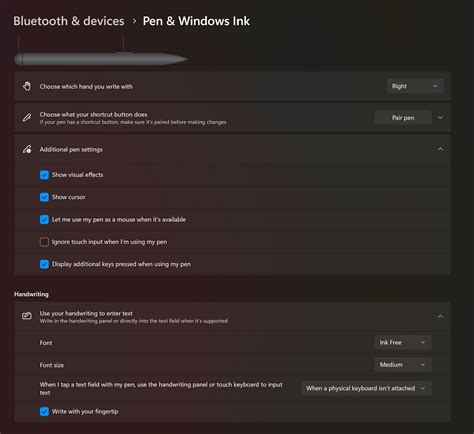Collapse the Additional pen settings section
This screenshot has height=434, width=474.
pos(440,149)
